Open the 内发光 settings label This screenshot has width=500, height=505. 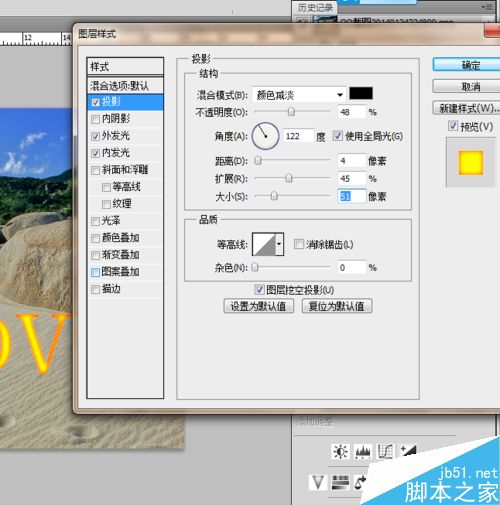click(x=116, y=153)
